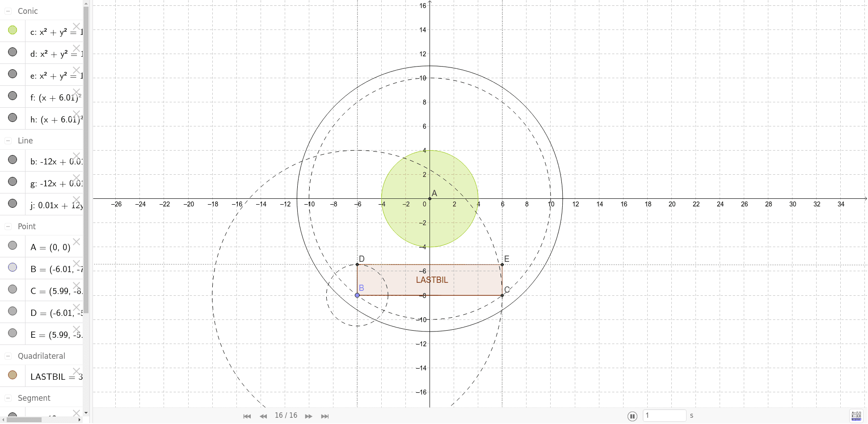This screenshot has width=868, height=424.
Task: Select line row b: -12x + 0.01
Action: coord(56,162)
